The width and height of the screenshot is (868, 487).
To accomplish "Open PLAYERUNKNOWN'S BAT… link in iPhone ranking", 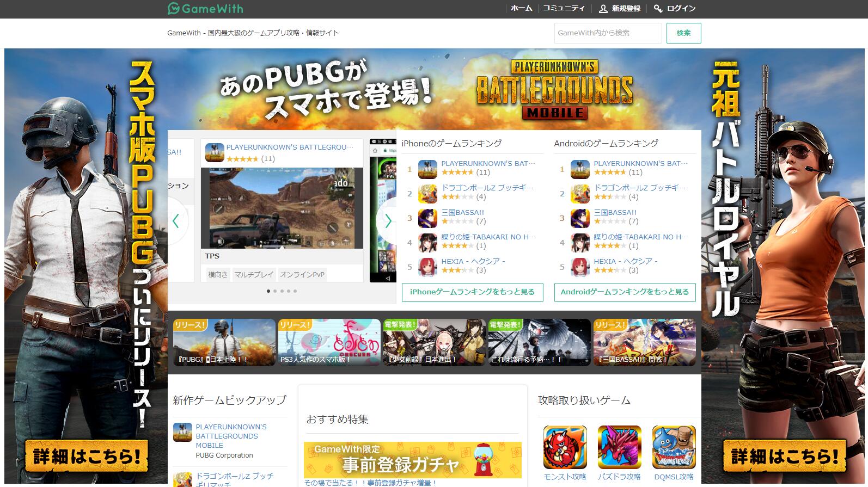I will [488, 163].
